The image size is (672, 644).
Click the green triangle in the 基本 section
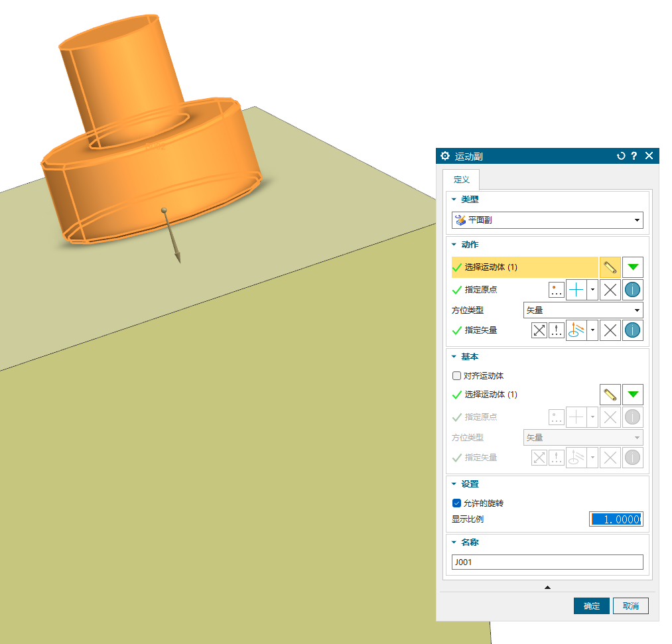point(633,395)
